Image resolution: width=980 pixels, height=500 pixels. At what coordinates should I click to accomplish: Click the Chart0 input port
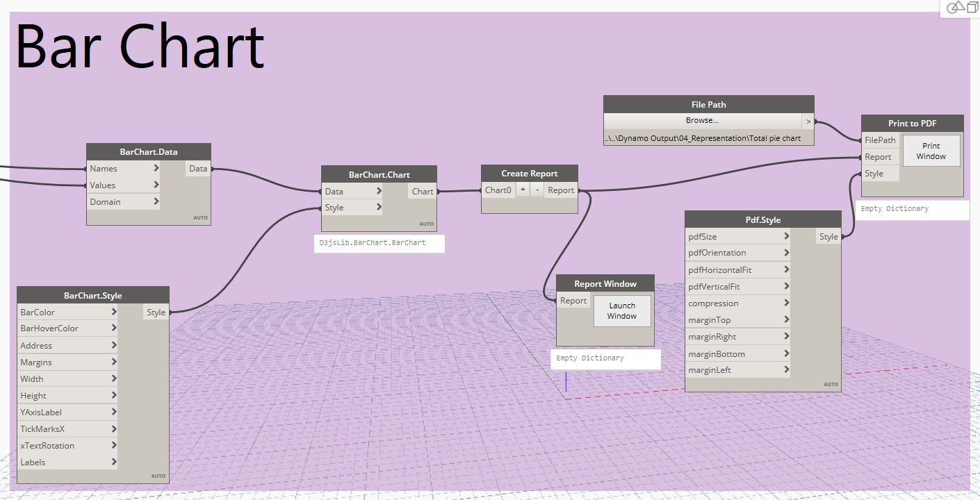(x=498, y=190)
